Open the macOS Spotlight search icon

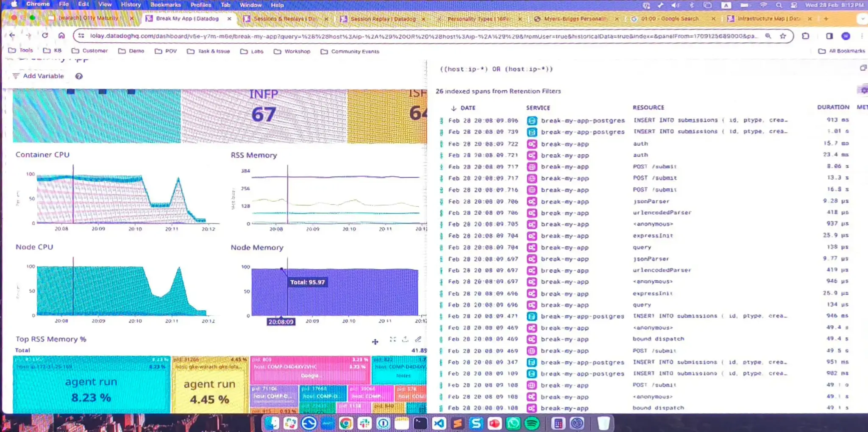pyautogui.click(x=779, y=5)
